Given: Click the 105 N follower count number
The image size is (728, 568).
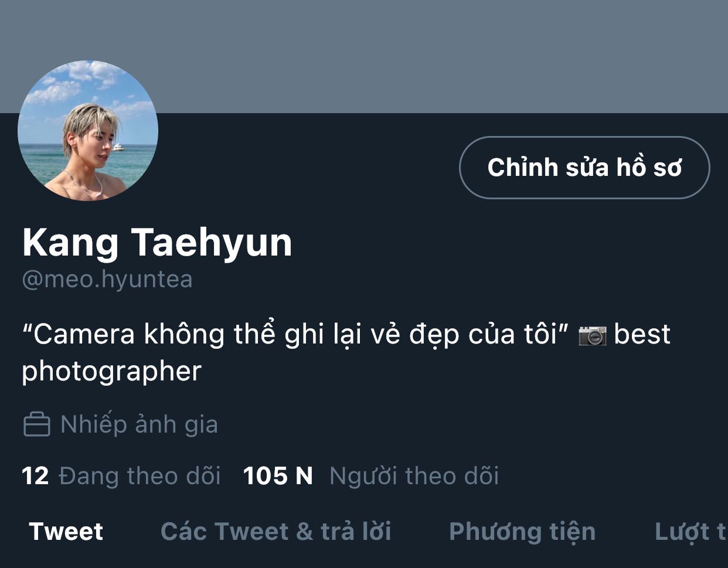Looking at the screenshot, I should tap(278, 476).
